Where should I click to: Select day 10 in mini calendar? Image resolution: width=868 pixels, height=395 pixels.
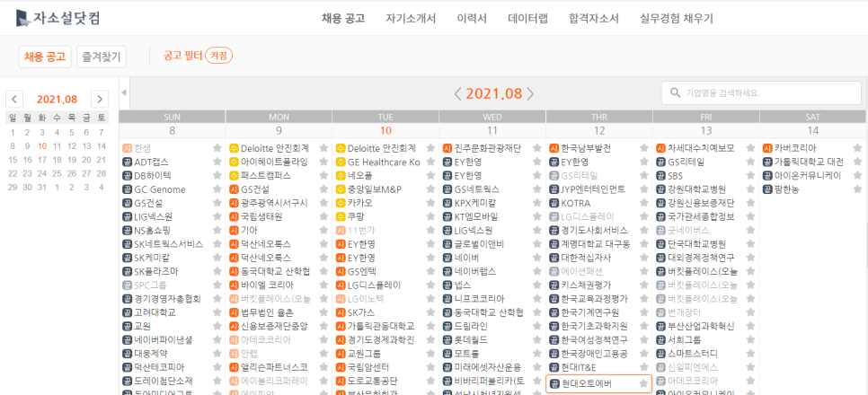pyautogui.click(x=42, y=146)
